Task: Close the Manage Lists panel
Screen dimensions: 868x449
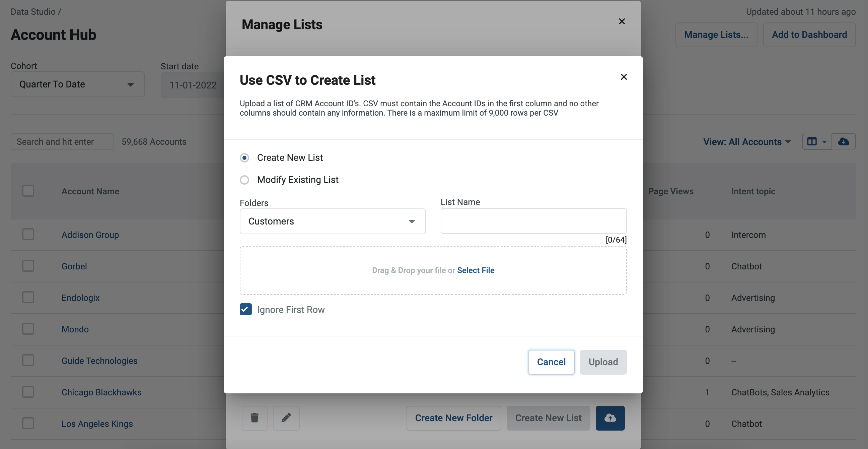Action: 622,21
